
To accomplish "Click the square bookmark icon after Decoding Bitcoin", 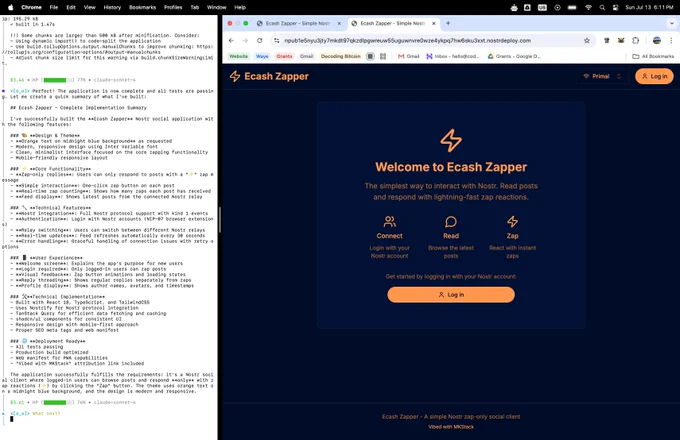I will (x=370, y=56).
